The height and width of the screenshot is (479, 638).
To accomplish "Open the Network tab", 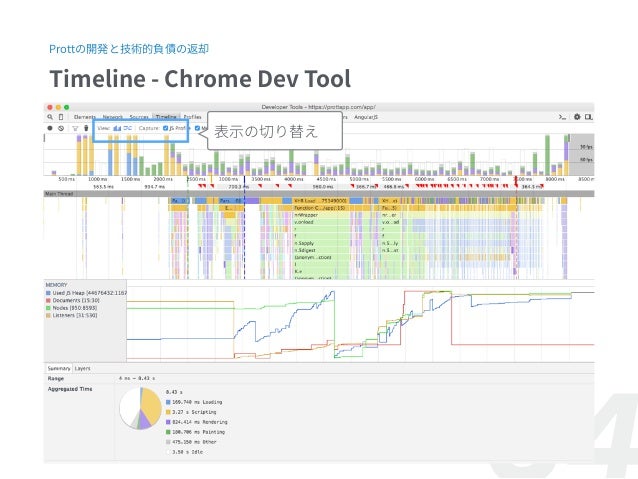I will [x=113, y=117].
